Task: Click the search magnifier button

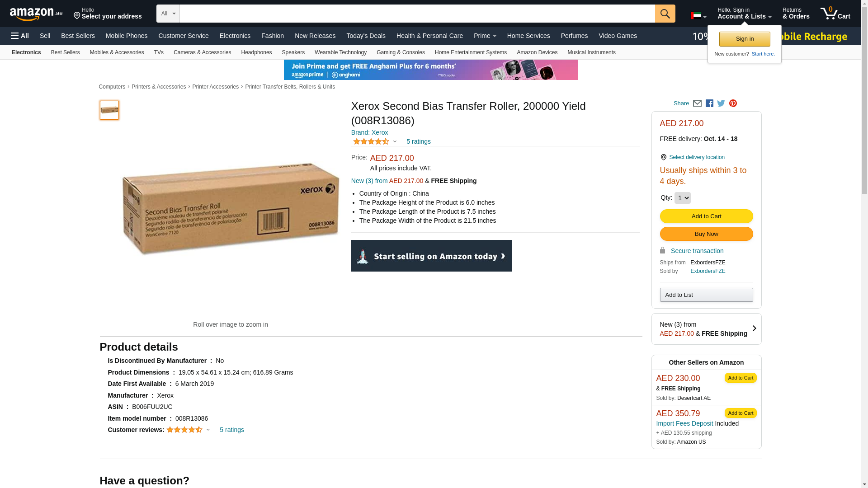Action: pos(665,14)
